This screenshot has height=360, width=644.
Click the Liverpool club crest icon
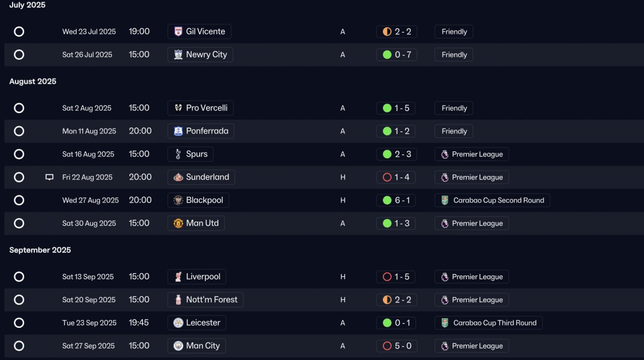(x=178, y=277)
